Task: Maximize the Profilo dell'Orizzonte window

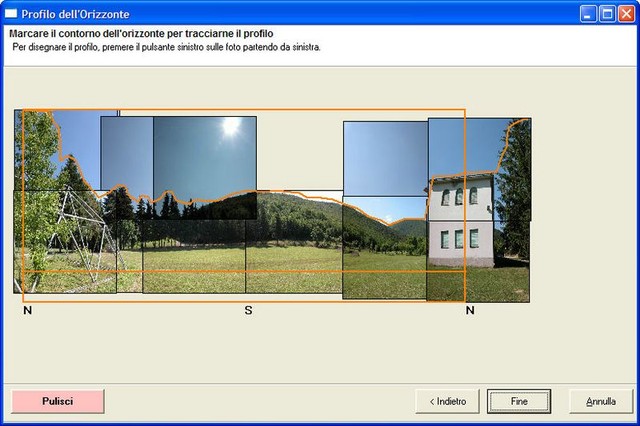Action: [x=607, y=14]
